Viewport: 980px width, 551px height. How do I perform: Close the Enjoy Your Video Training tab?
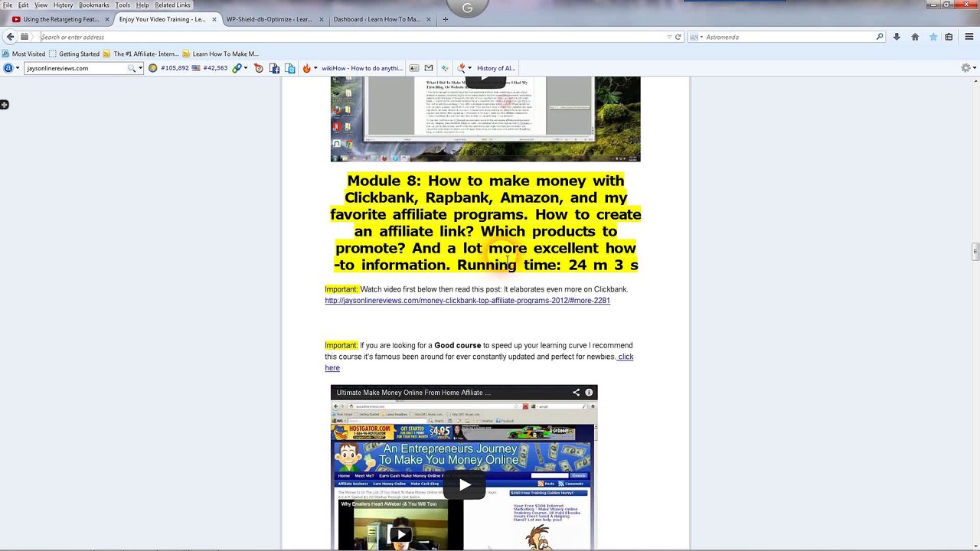(214, 19)
